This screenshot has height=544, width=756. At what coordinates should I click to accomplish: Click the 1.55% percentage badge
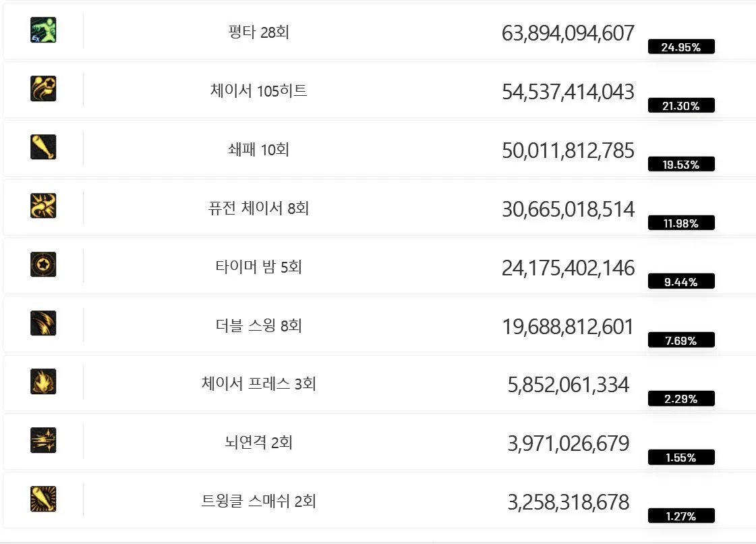tap(680, 458)
